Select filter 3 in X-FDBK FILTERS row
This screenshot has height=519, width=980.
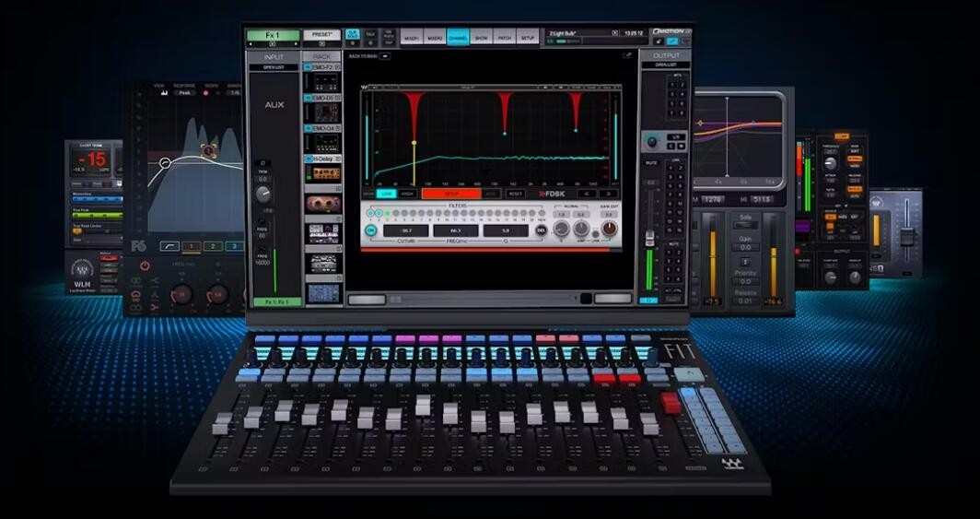click(x=387, y=213)
